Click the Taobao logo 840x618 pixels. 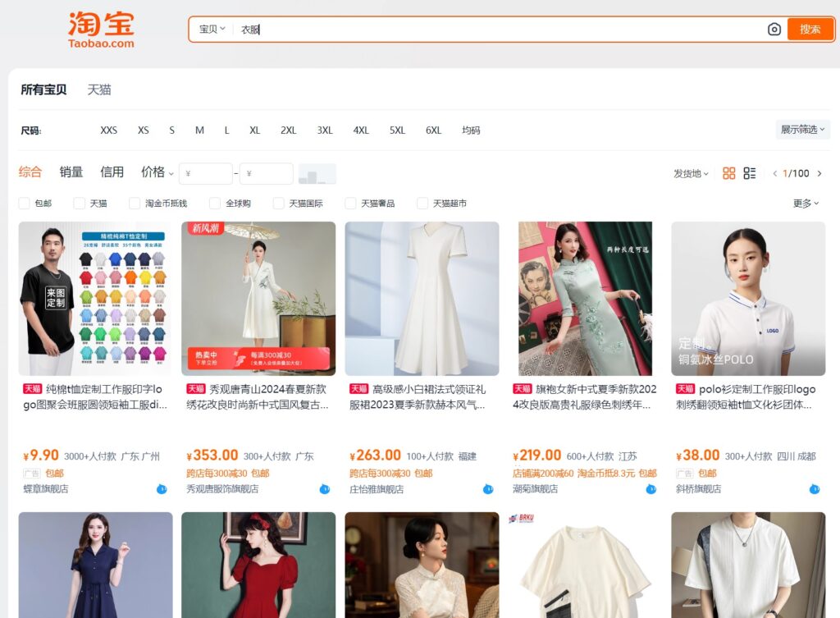101,30
